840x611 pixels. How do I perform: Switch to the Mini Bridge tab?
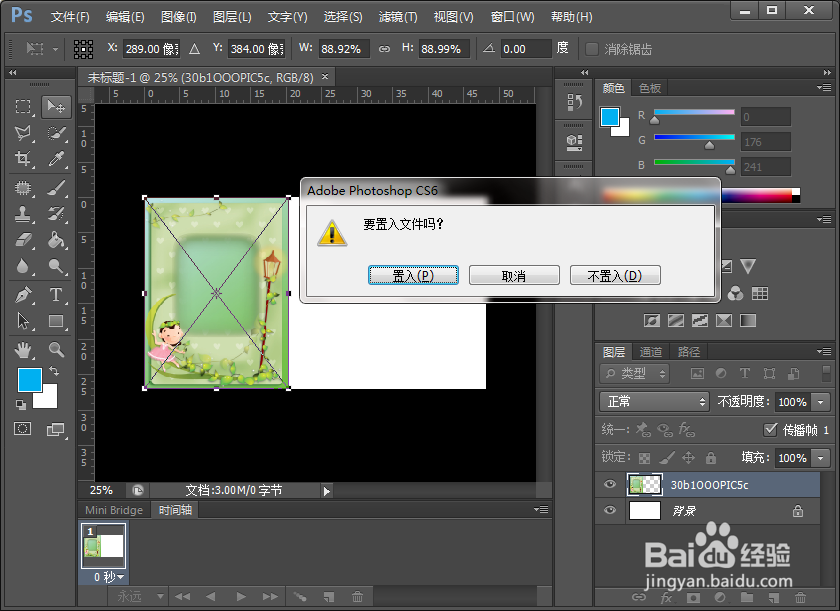tap(114, 510)
